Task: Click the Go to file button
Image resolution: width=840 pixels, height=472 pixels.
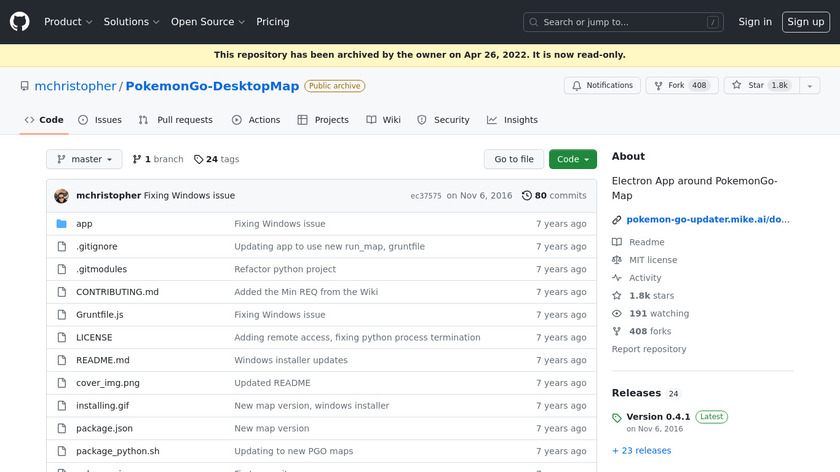Action: pyautogui.click(x=514, y=159)
